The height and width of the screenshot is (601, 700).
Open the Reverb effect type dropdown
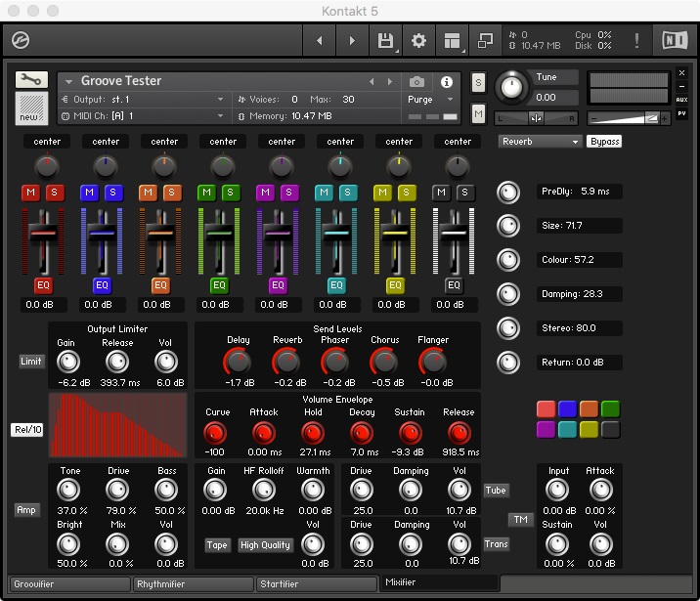coord(540,142)
